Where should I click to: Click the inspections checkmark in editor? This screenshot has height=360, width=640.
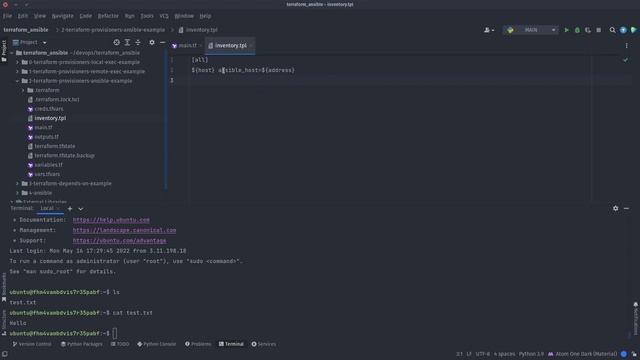[x=625, y=60]
